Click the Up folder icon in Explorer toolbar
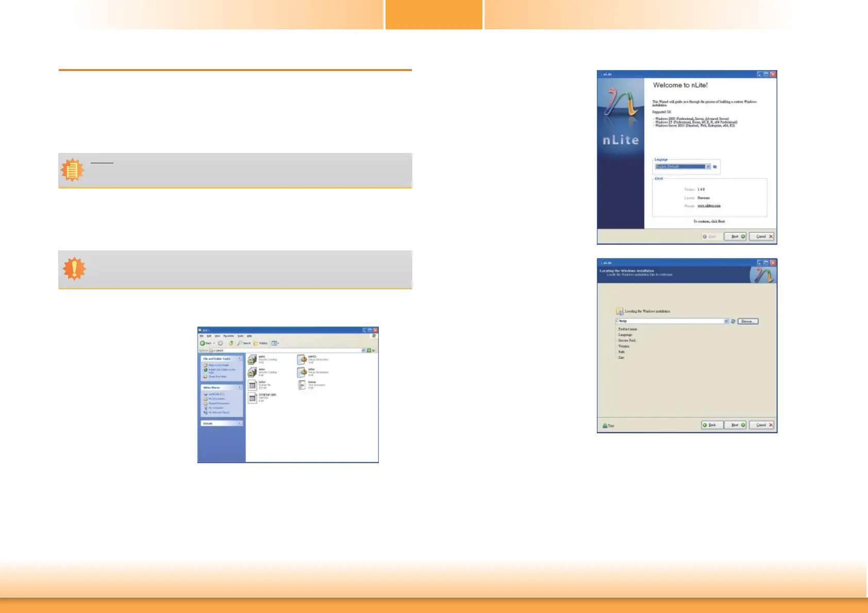Viewport: 868px width, 613px height. coord(231,343)
